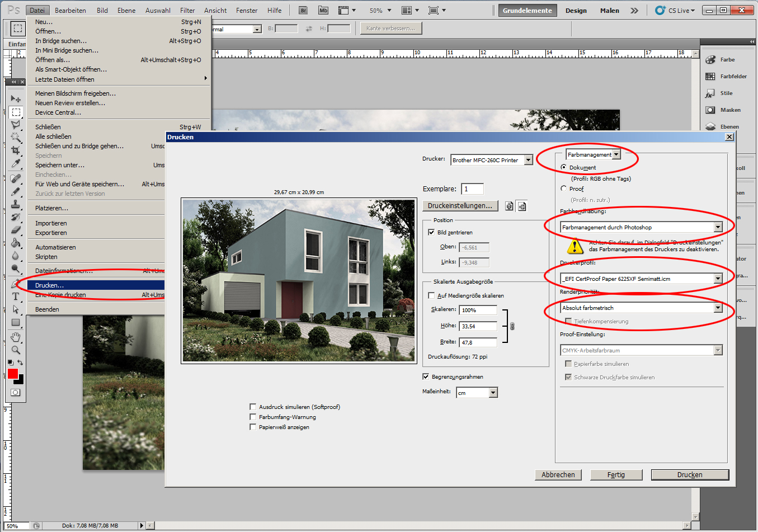Viewport: 758px width, 532px height.
Task: Select the History Brush tool
Action: (x=16, y=217)
